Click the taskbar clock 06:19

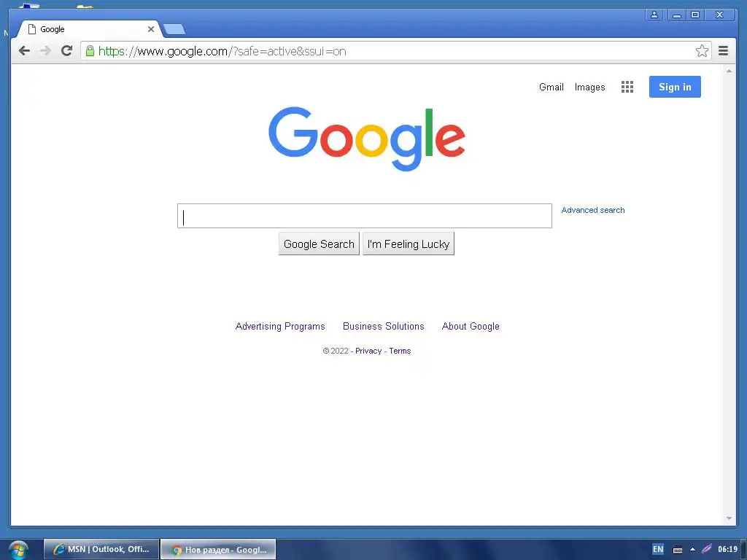[727, 549]
